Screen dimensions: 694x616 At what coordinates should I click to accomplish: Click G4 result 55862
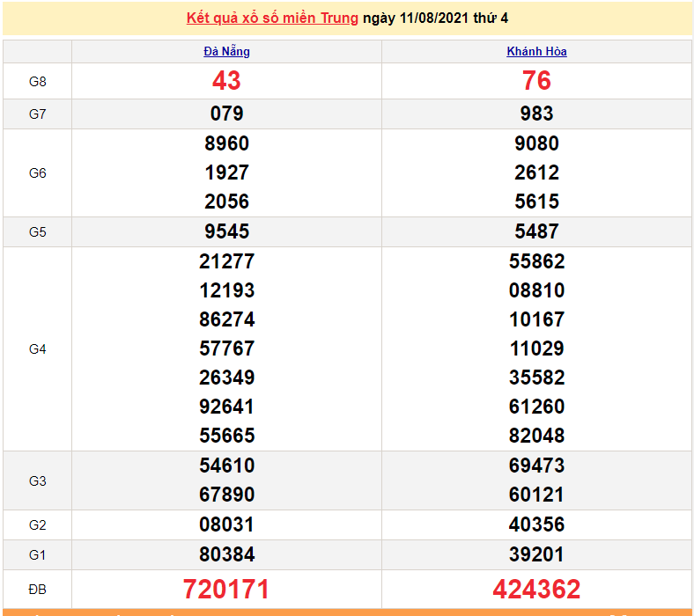(536, 261)
